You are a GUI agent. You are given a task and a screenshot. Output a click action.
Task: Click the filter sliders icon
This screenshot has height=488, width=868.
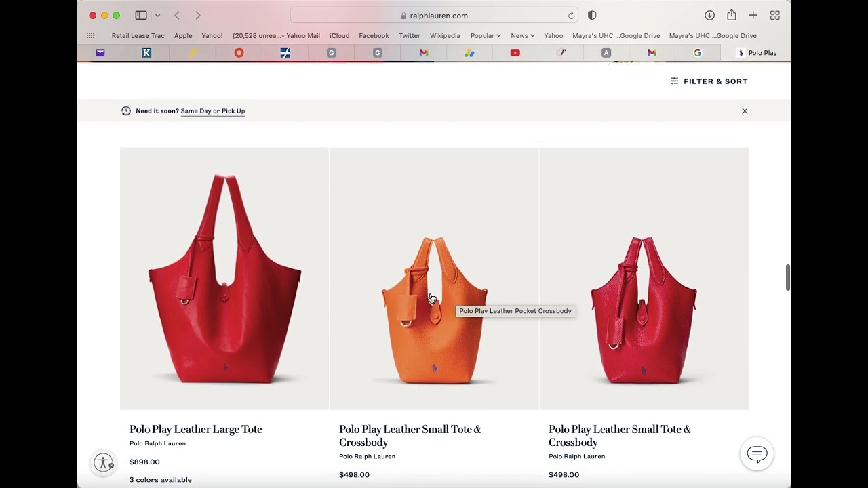tap(674, 81)
